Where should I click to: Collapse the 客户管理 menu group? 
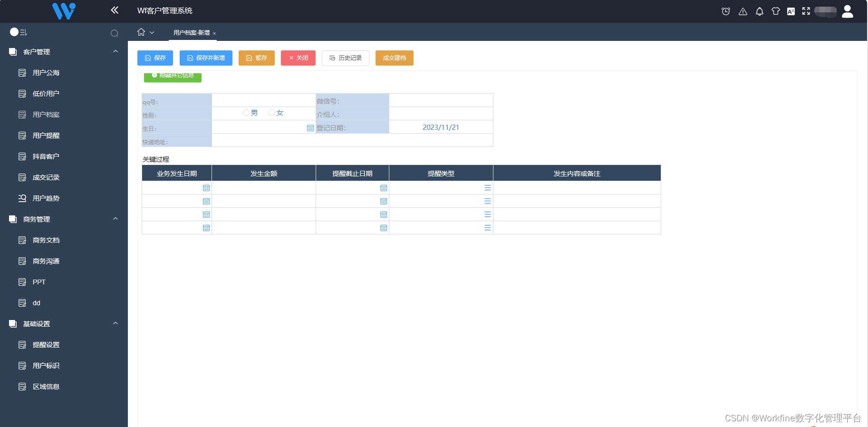click(116, 51)
